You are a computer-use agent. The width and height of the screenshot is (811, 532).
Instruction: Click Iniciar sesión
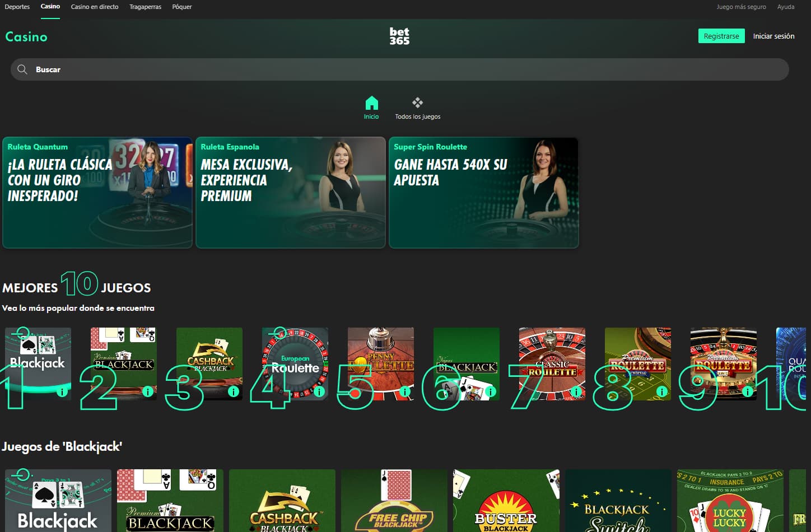(773, 35)
